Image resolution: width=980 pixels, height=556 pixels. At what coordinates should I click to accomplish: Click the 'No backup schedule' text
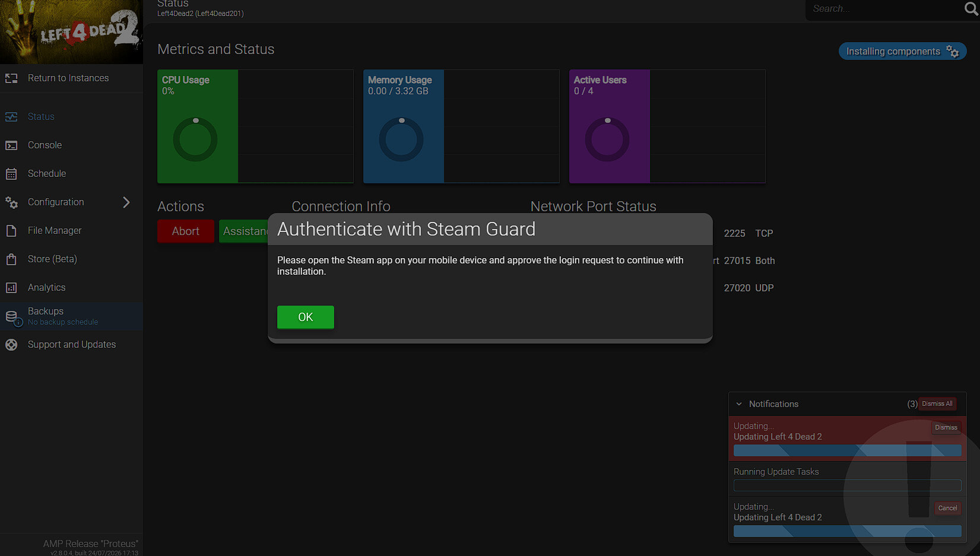point(63,323)
